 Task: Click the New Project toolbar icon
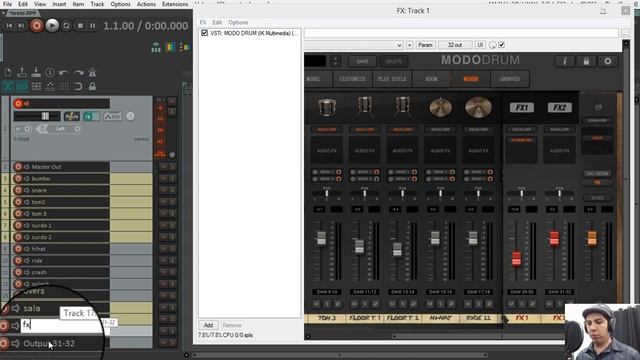[8, 73]
